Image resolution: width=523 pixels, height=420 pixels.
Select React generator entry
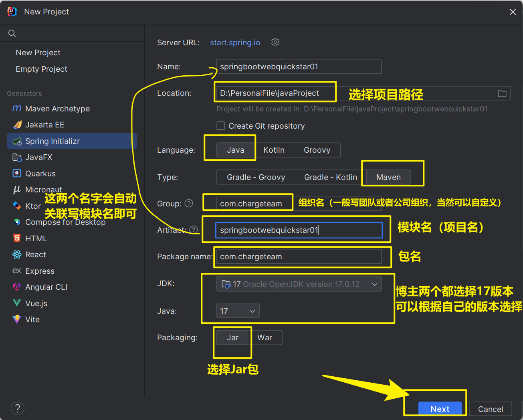35,254
